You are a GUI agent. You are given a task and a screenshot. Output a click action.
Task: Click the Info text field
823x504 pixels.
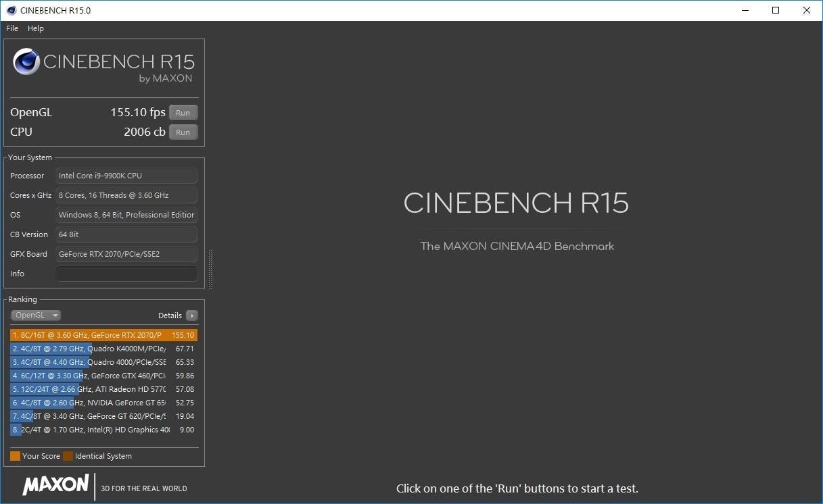tap(126, 274)
